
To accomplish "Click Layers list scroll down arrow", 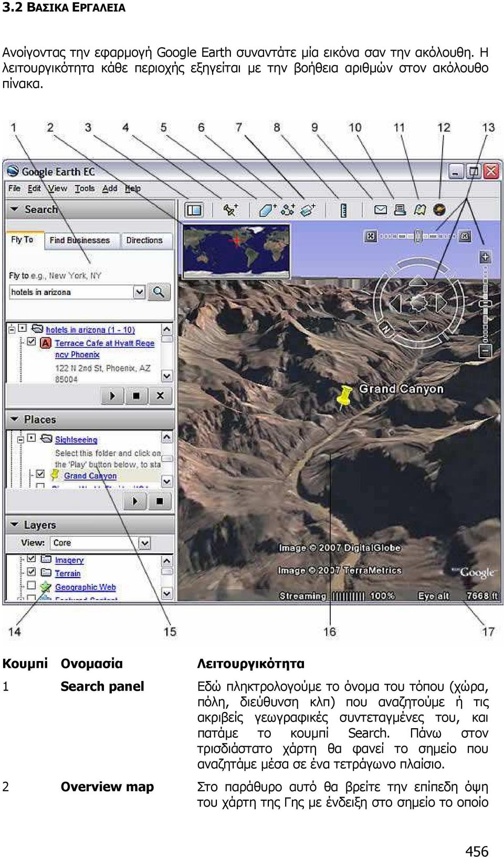I will point(167,593).
